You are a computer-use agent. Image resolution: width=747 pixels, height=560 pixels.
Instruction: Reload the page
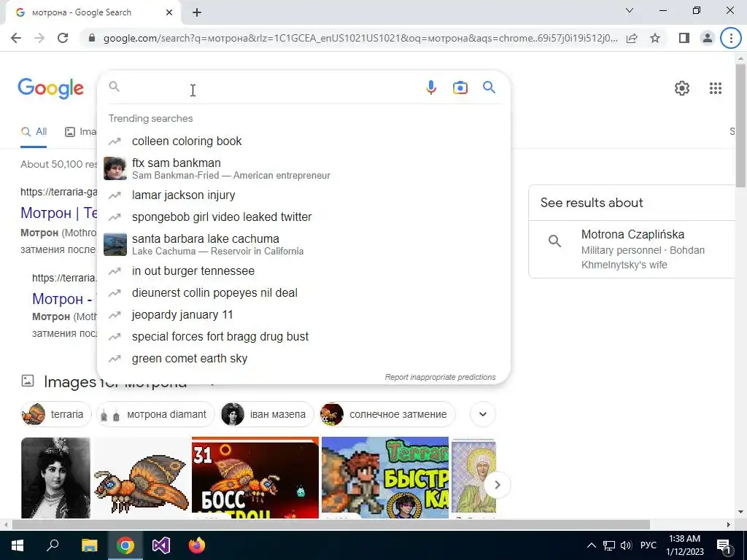point(63,38)
